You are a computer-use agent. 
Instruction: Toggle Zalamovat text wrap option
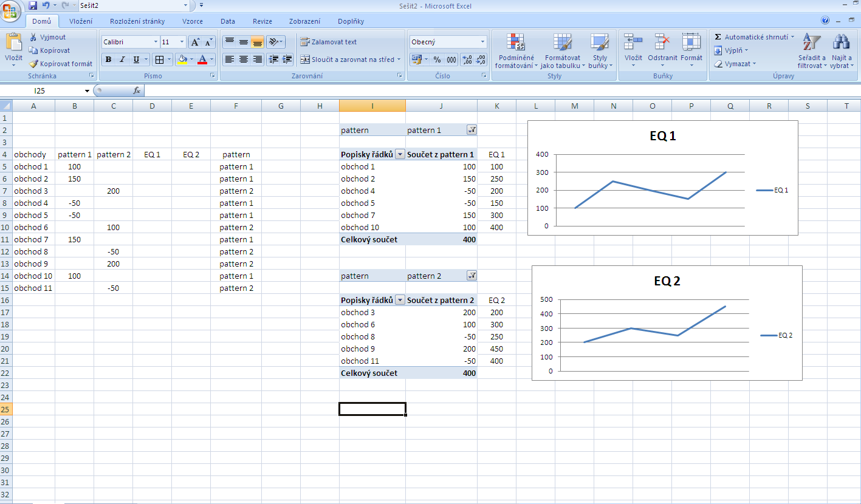click(329, 42)
